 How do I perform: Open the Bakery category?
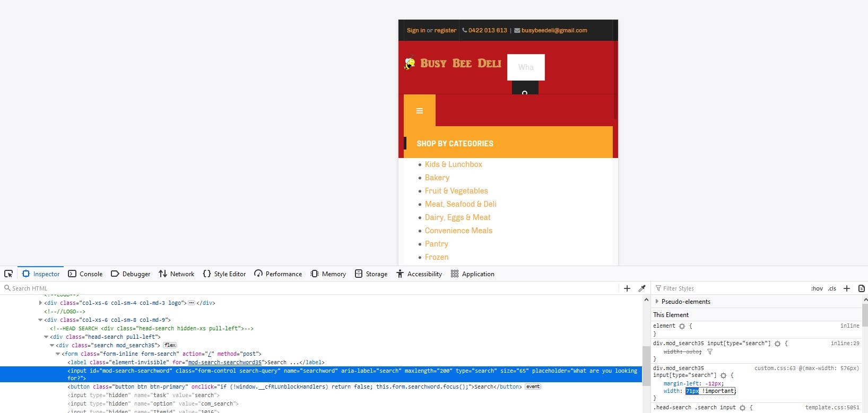(437, 178)
